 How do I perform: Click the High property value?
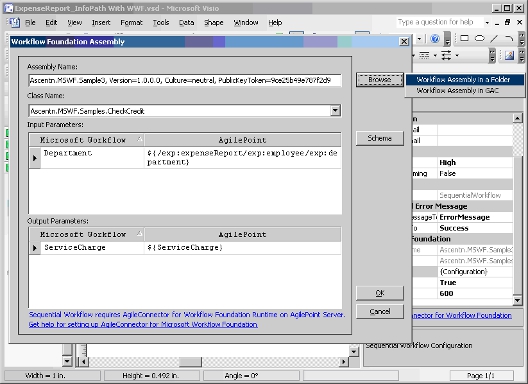pyautogui.click(x=475, y=162)
